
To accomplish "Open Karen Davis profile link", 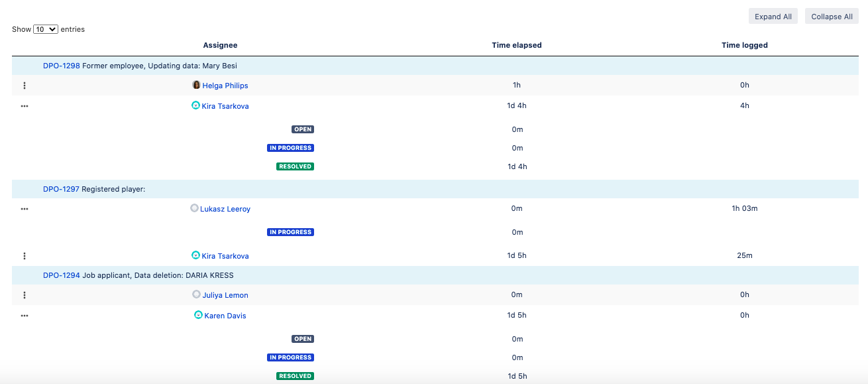I will [225, 316].
